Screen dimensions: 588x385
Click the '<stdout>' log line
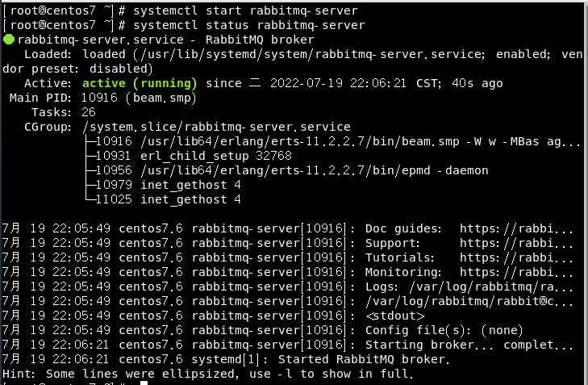pyautogui.click(x=214, y=316)
